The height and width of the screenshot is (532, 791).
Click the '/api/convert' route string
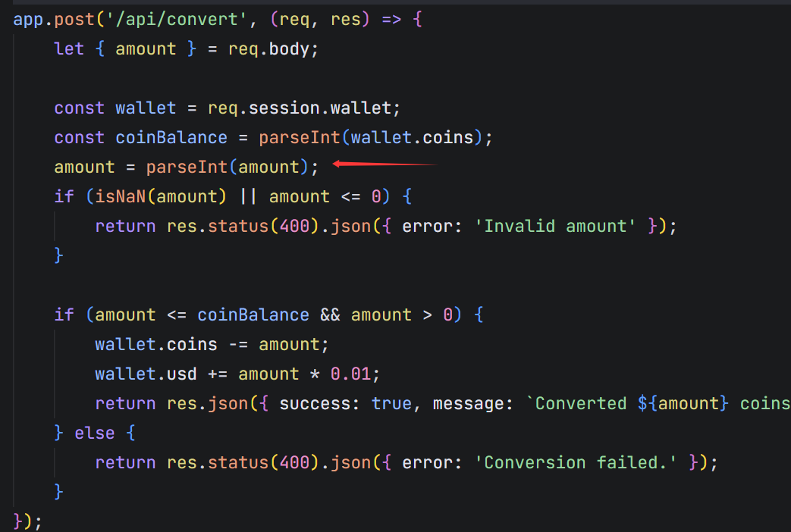(177, 19)
